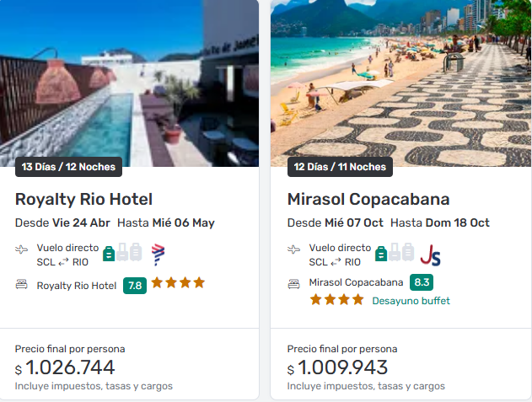Click the airplane icon in Royalty Rio card
Viewport: 532px width, 402px height.
click(x=22, y=249)
